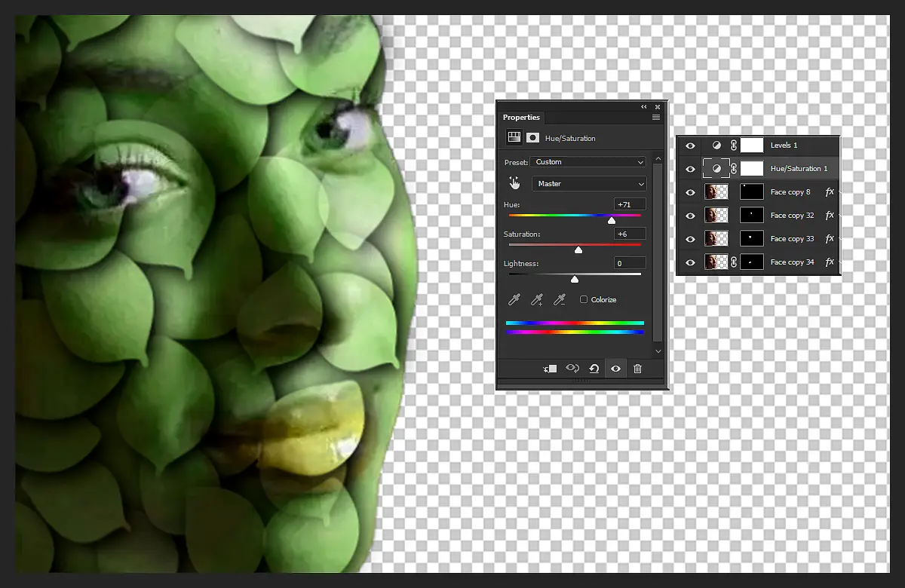Select the Properties tab
The width and height of the screenshot is (905, 588).
pyautogui.click(x=521, y=118)
